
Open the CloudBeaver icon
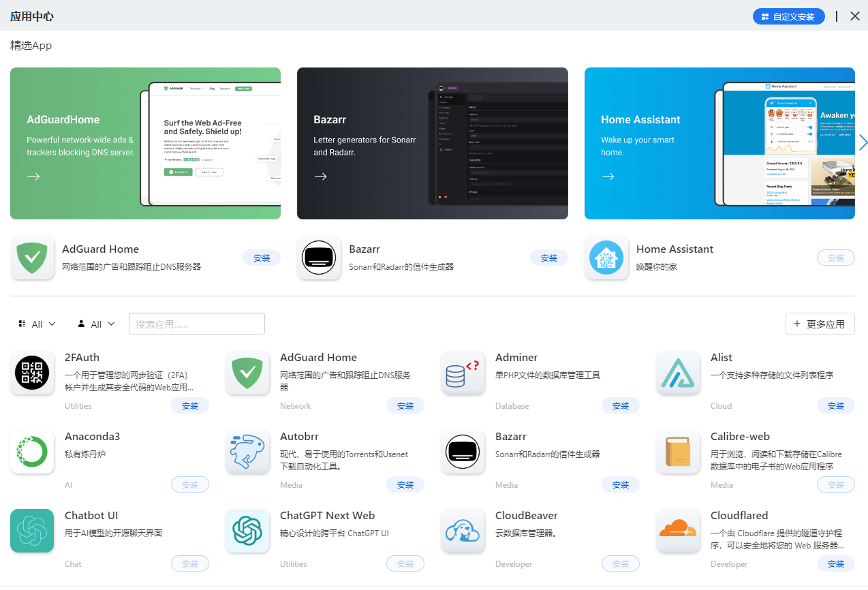pyautogui.click(x=463, y=531)
